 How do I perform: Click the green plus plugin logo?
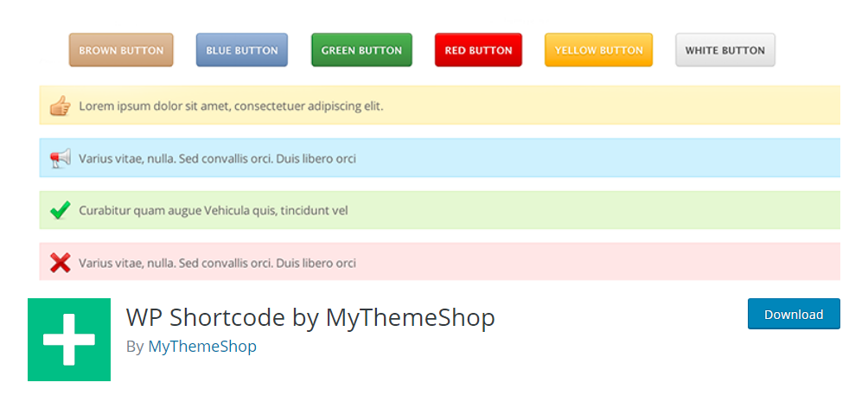point(69,340)
